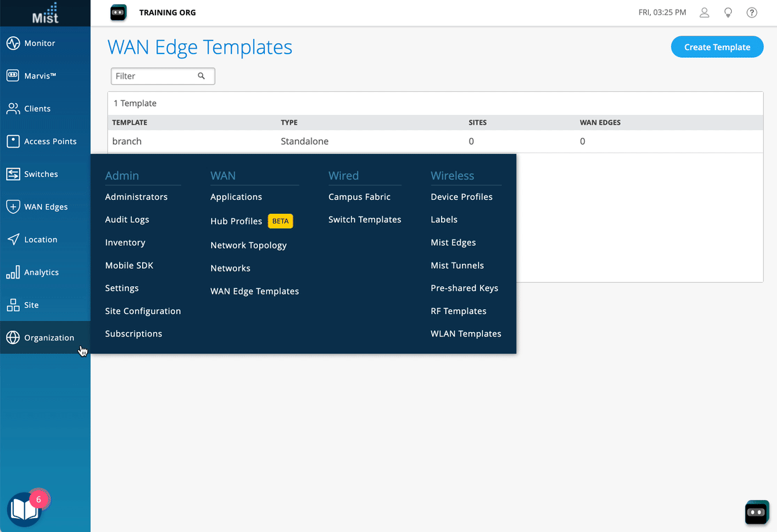Open the Switches sidebar icon
The height and width of the screenshot is (532, 777).
click(13, 174)
